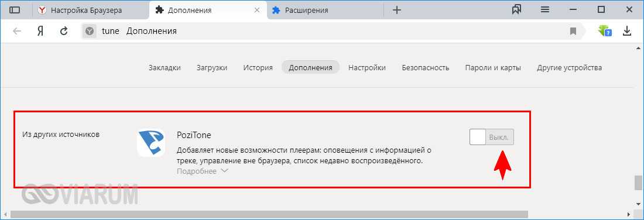
Task: Close the Дополнения tab
Action: pos(257,11)
